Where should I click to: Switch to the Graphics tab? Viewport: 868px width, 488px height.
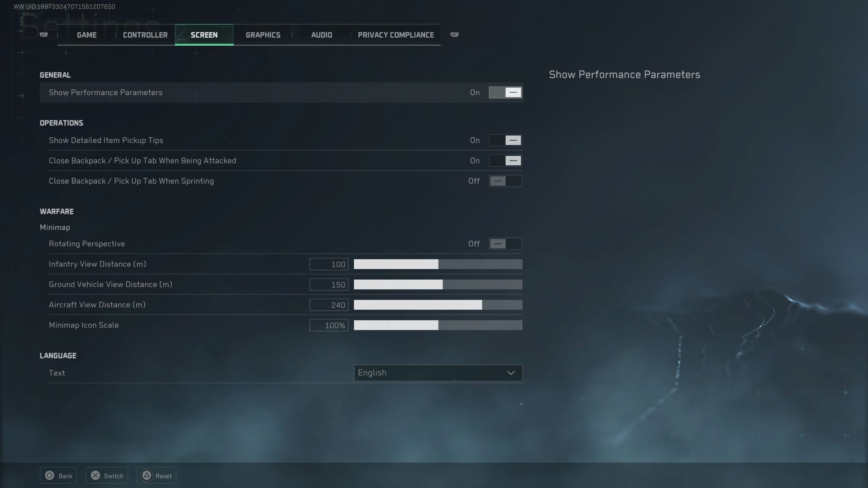263,35
